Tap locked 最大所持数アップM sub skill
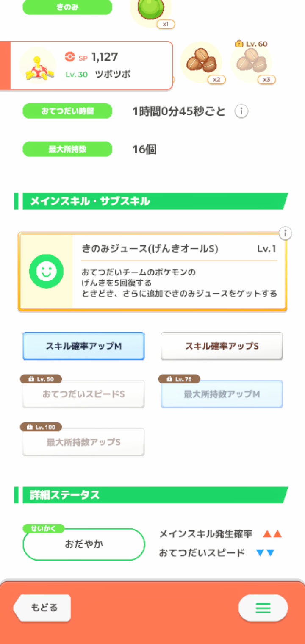305x644 pixels. coord(222,394)
